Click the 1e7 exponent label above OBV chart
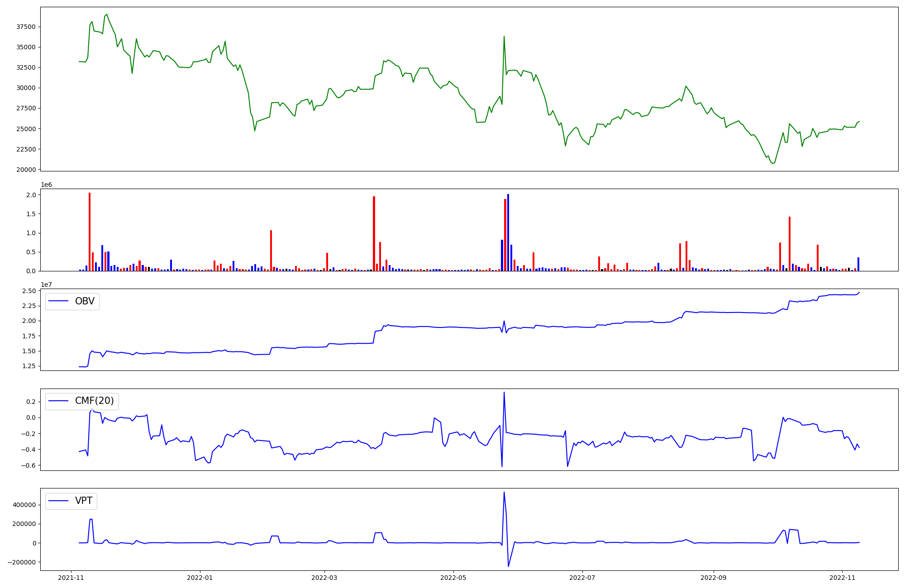The height and width of the screenshot is (588, 905). point(46,285)
